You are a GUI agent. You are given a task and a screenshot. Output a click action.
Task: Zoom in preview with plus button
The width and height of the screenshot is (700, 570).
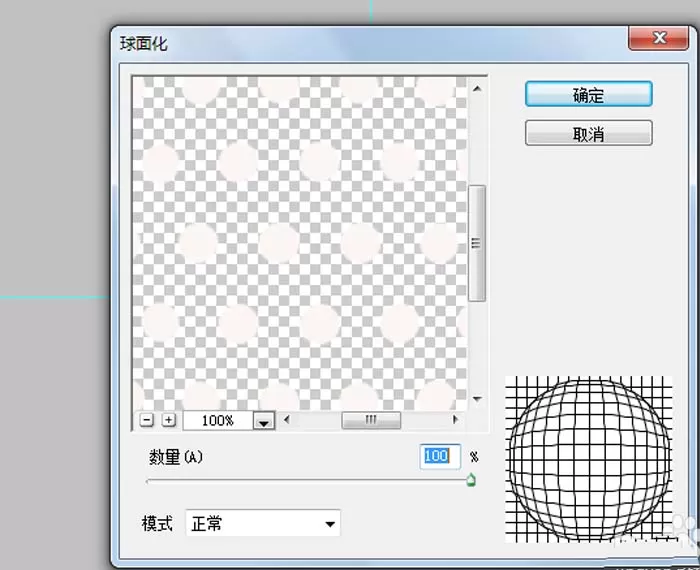click(x=168, y=420)
